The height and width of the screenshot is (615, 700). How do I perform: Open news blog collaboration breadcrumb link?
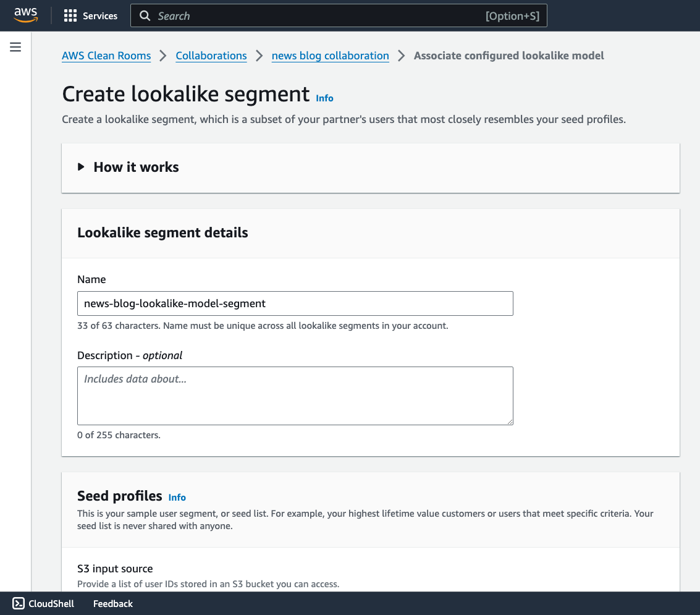pyautogui.click(x=331, y=56)
